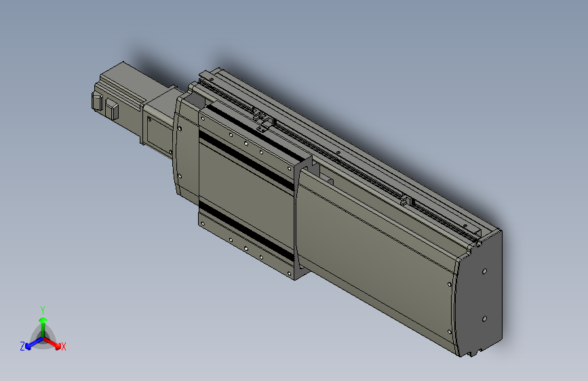Select the dark gray end cap of the actuator
Viewport: 588px width, 381px height.
click(479, 294)
